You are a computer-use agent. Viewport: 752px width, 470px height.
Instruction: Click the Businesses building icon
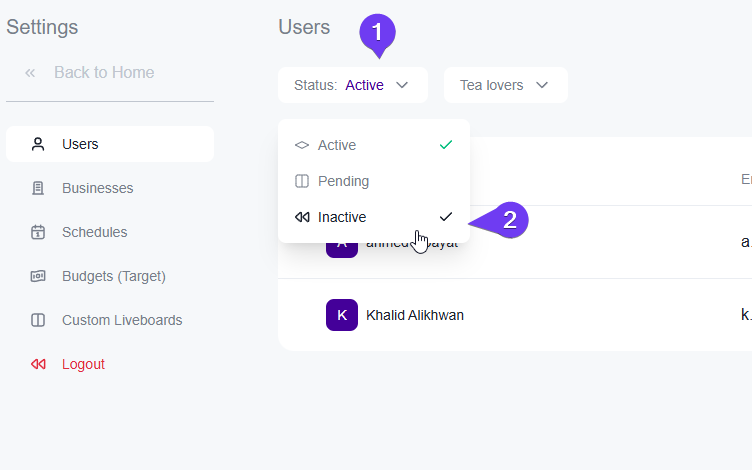click(38, 188)
